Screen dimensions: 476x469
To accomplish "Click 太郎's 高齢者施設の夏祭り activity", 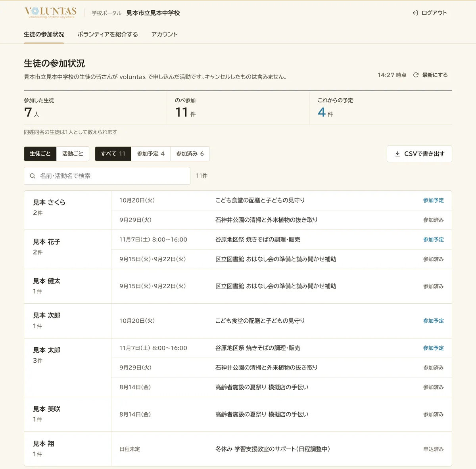I will (262, 387).
